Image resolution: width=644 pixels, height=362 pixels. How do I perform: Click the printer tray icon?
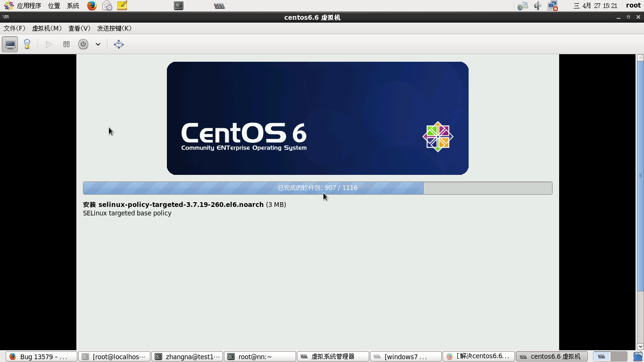pos(522,6)
